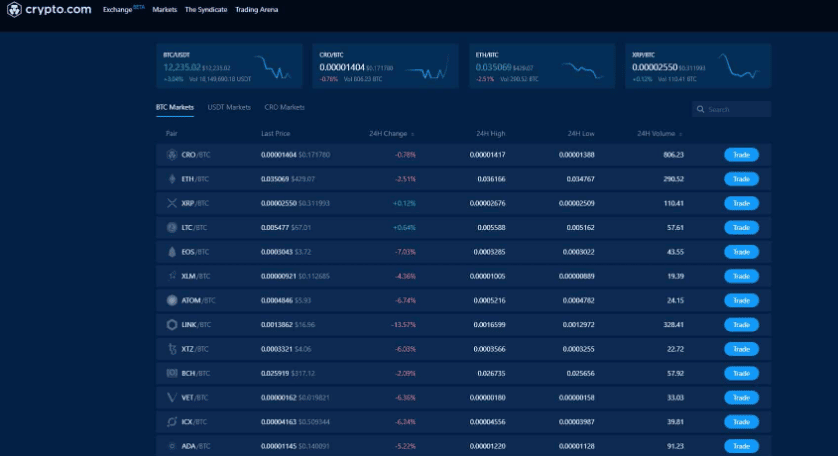Click the LTC coin icon in the table
Image resolution: width=838 pixels, height=456 pixels.
[172, 228]
